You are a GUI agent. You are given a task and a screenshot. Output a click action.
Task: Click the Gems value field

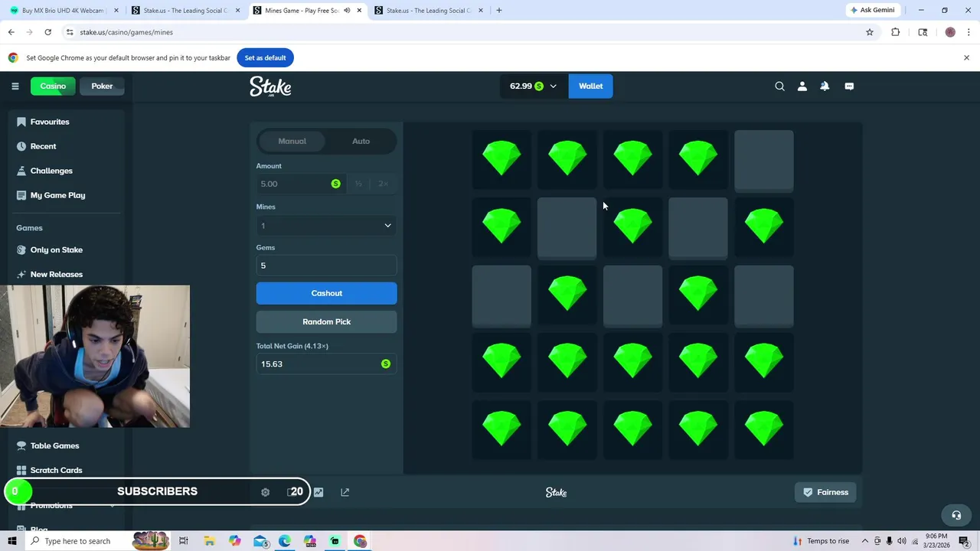[x=326, y=266]
